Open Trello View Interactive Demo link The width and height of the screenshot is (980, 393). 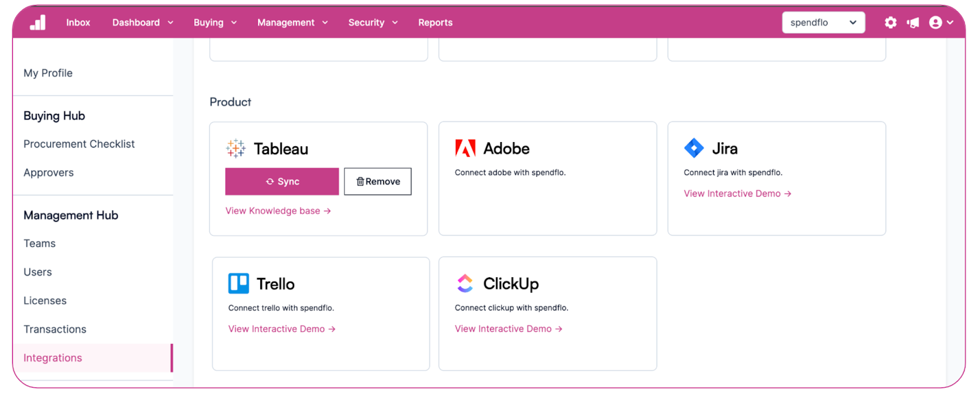point(282,329)
